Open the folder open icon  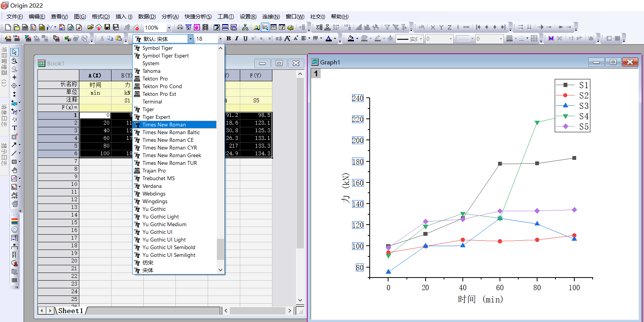(x=90, y=27)
